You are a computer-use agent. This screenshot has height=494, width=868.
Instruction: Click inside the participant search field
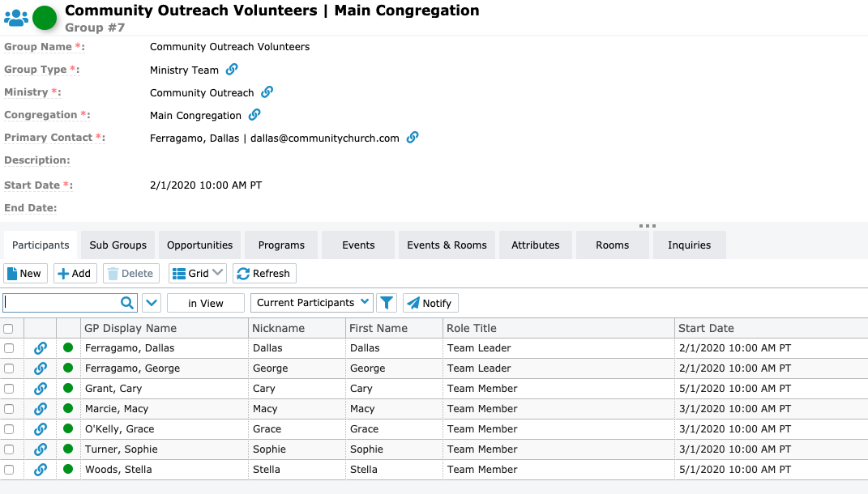[x=65, y=302]
